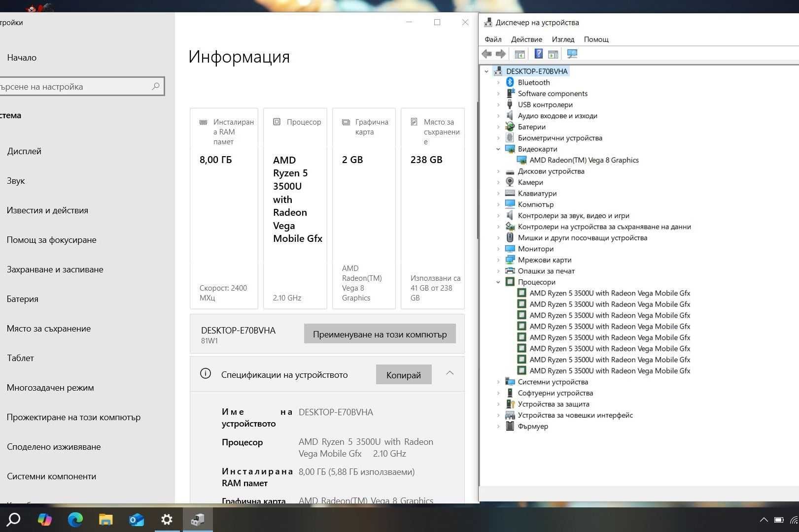Click the Settings window vertical scrollbar
799x532 pixels.
[x=478, y=170]
